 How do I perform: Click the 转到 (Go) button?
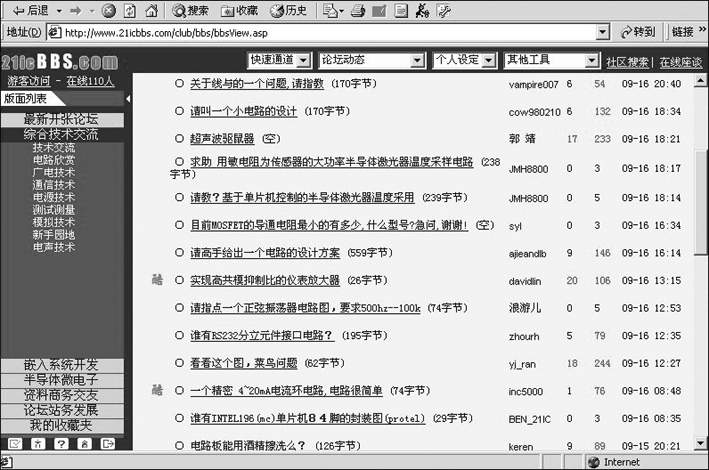tap(638, 32)
